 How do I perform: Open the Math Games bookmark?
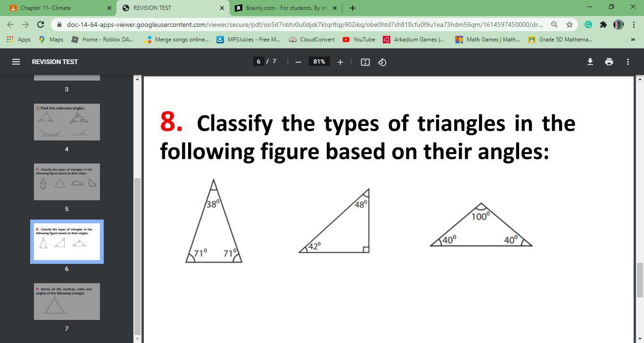487,40
